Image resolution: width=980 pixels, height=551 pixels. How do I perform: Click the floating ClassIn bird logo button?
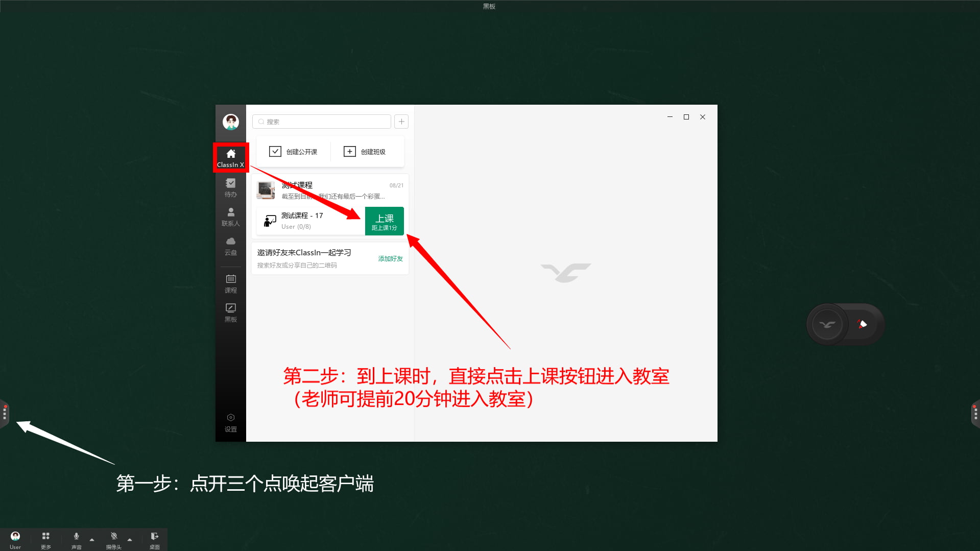coord(827,324)
